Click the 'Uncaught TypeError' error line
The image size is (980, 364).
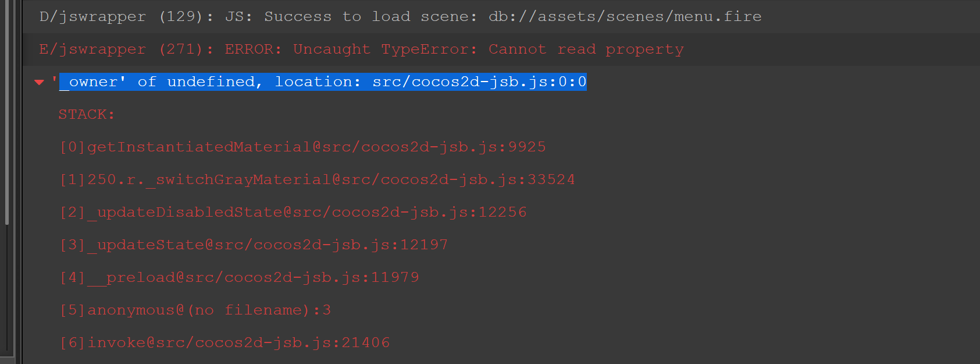click(x=361, y=50)
